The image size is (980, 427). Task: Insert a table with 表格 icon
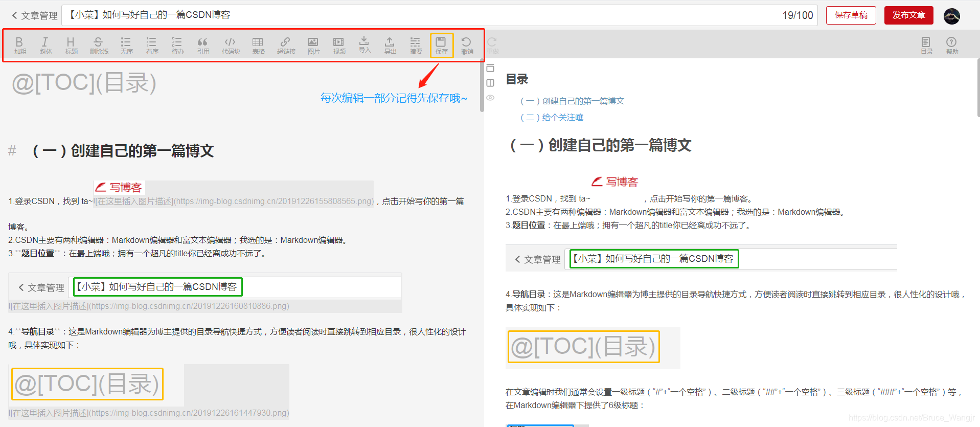point(258,45)
